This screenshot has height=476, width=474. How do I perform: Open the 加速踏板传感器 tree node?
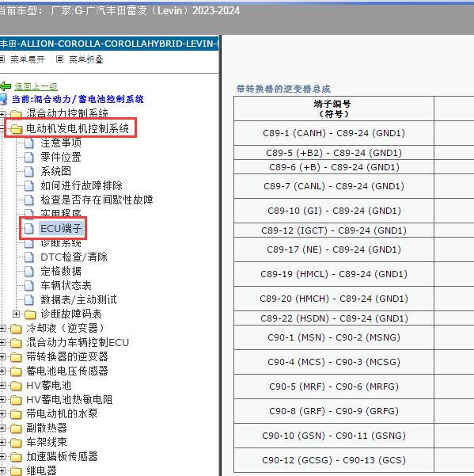pyautogui.click(x=62, y=456)
